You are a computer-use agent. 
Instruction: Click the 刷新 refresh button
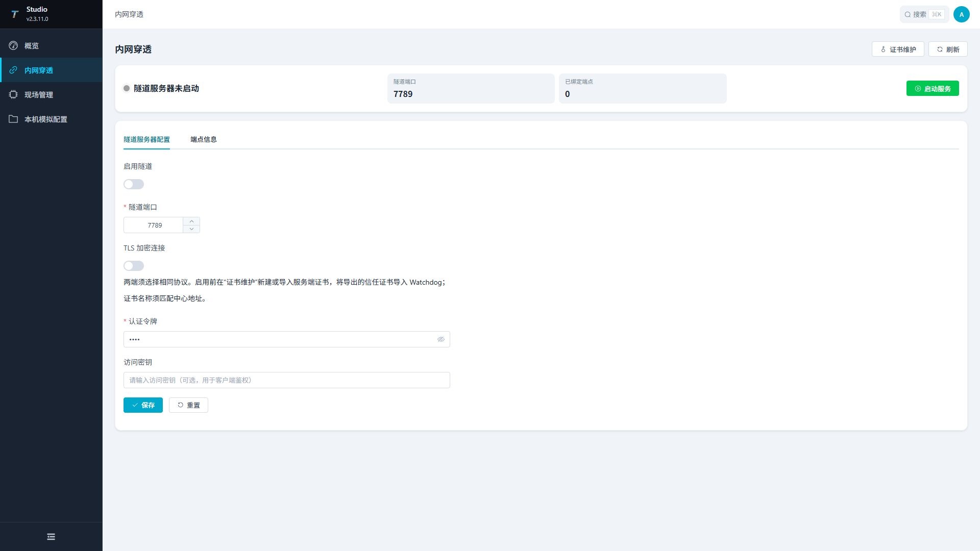coord(948,49)
